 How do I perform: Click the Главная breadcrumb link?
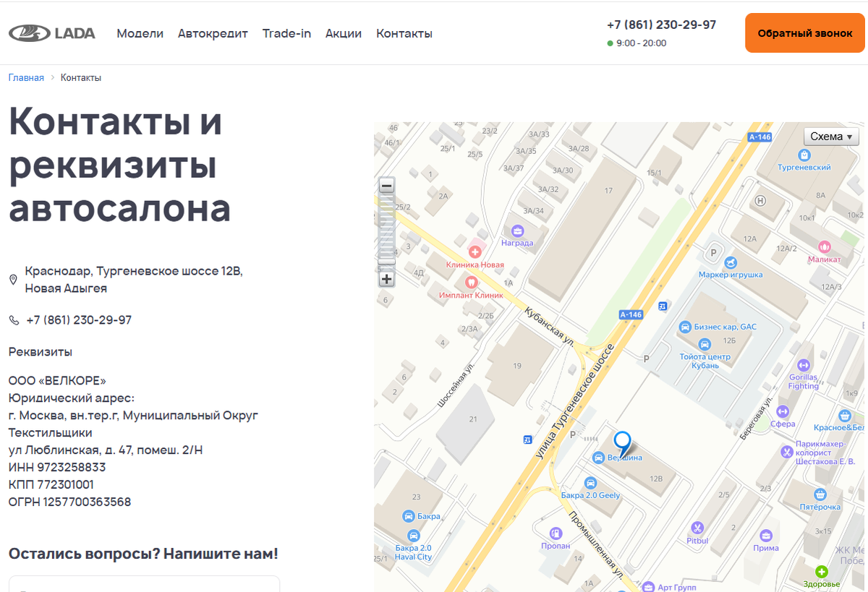[x=26, y=77]
